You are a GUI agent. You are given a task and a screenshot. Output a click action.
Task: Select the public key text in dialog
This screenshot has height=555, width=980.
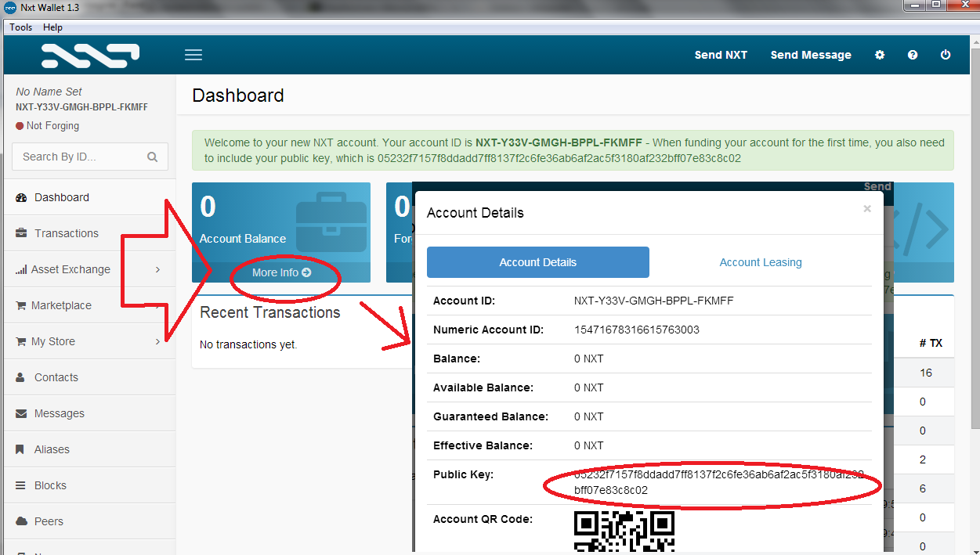pos(719,482)
